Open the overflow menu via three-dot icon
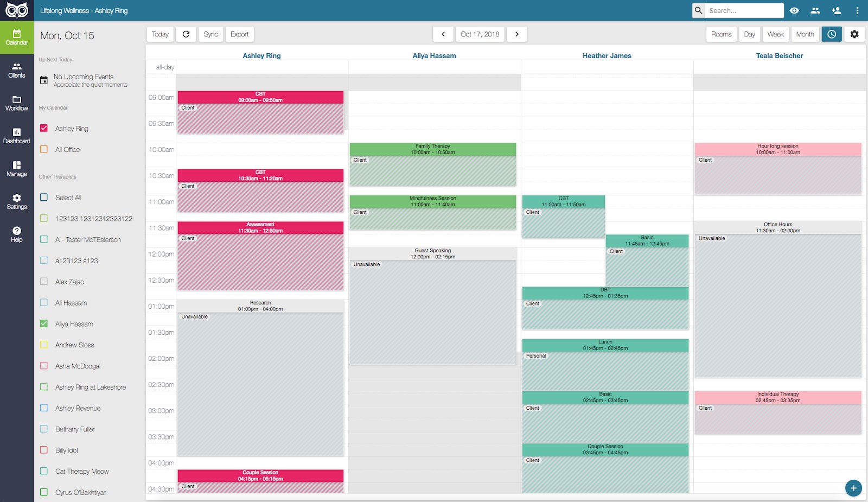The height and width of the screenshot is (502, 868). 857,10
